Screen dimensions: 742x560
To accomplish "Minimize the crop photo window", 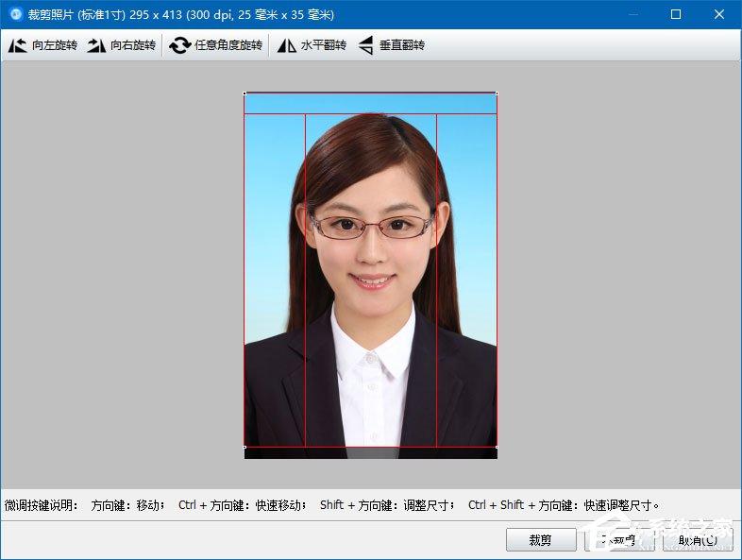I will 633,14.
